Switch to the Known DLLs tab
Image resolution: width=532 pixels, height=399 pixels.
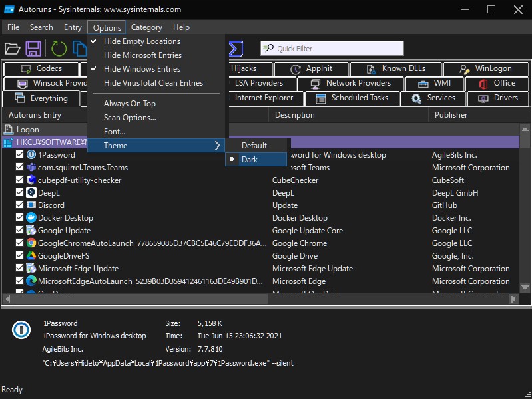pos(396,68)
